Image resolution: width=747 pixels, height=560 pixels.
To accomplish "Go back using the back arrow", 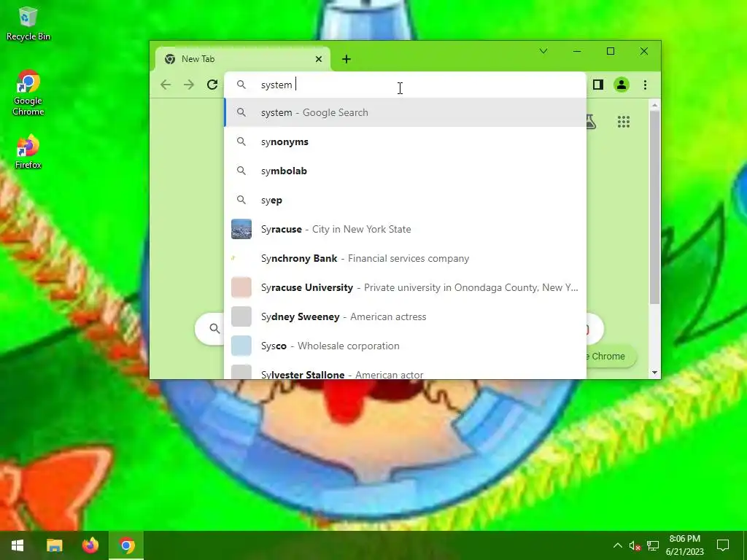I will click(166, 85).
